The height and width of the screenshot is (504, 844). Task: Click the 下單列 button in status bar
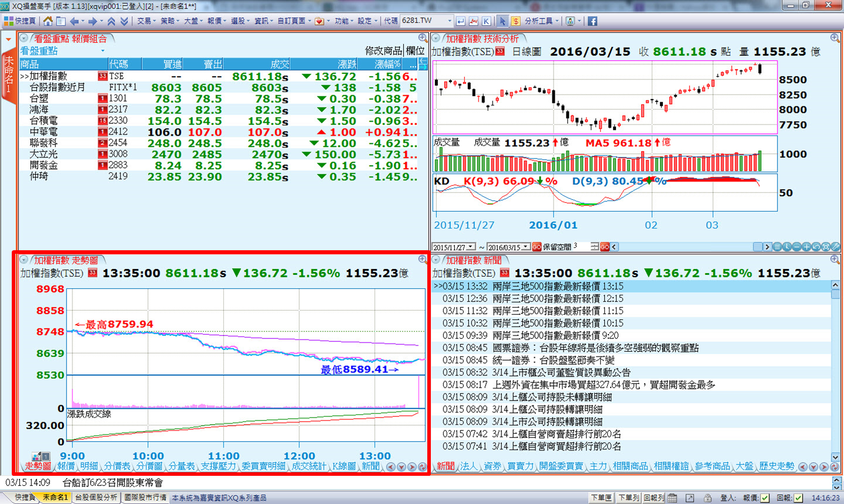tap(628, 498)
